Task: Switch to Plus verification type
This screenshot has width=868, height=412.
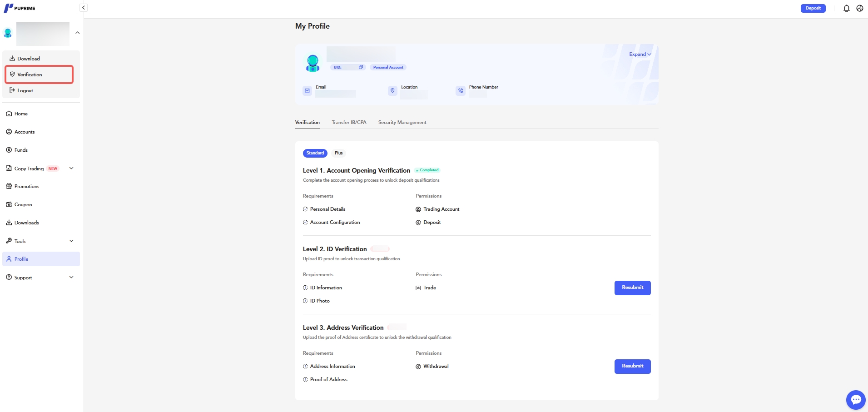Action: click(x=338, y=153)
